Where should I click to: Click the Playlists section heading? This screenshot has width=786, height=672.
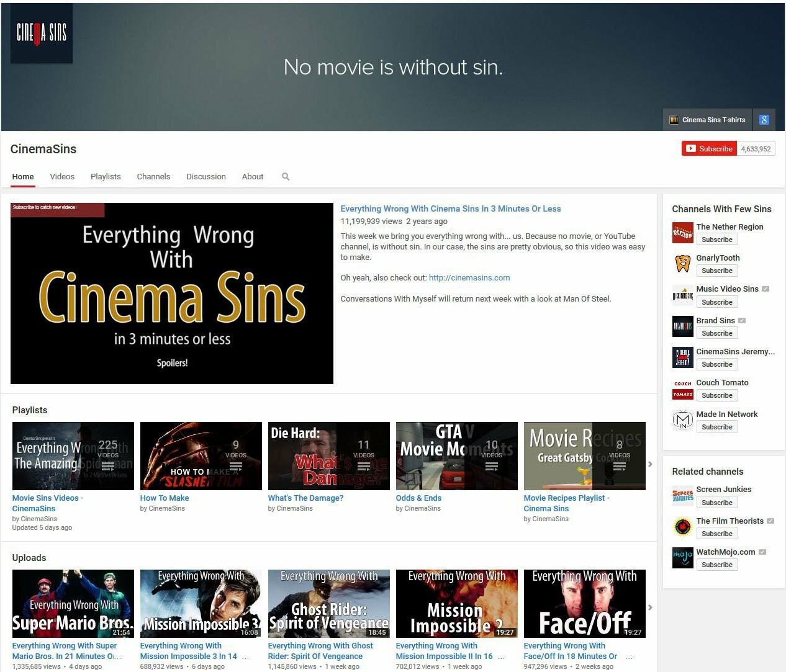coord(30,410)
